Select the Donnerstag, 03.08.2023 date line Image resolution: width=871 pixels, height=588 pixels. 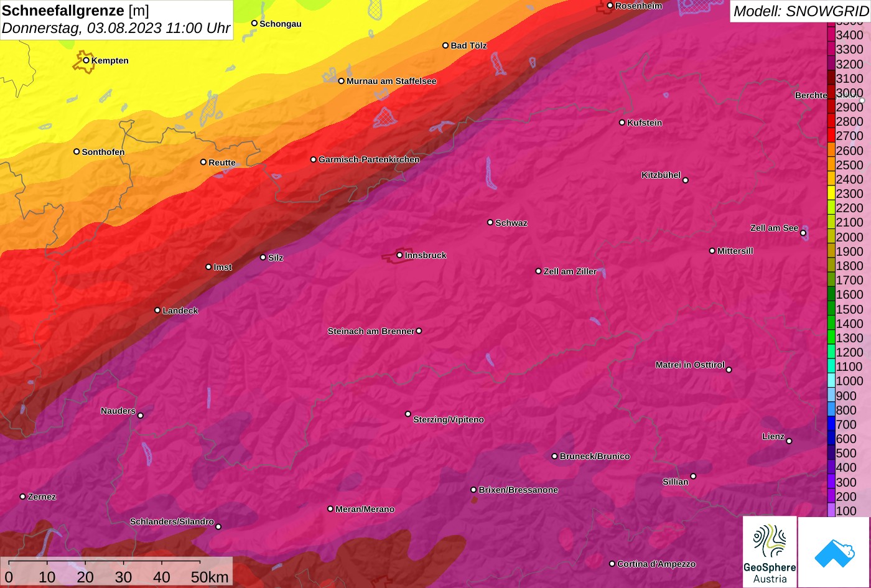pos(116,29)
